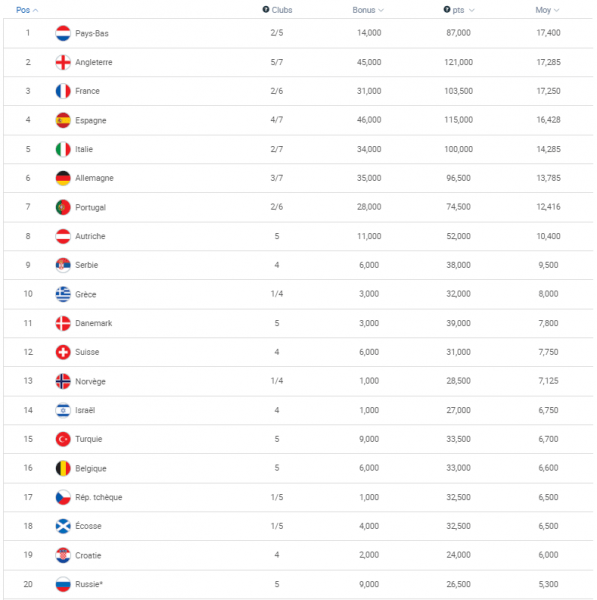Select the Italie table row

tap(298, 149)
